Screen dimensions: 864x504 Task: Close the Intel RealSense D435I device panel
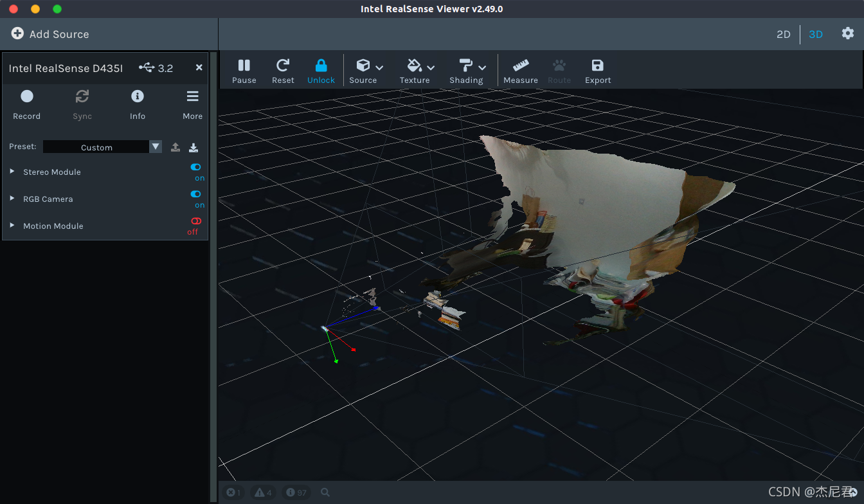(x=199, y=67)
